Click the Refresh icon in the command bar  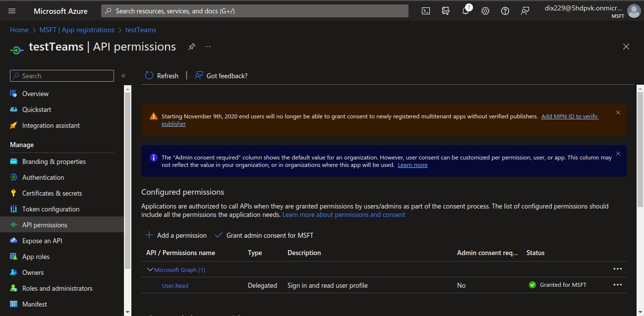[x=149, y=75]
